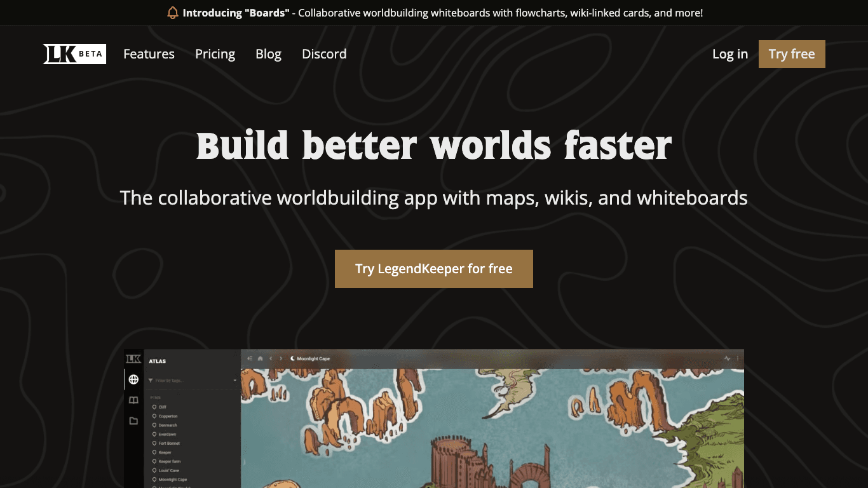868x488 pixels.
Task: Click Try LegendKeeper for free button
Action: click(x=434, y=269)
